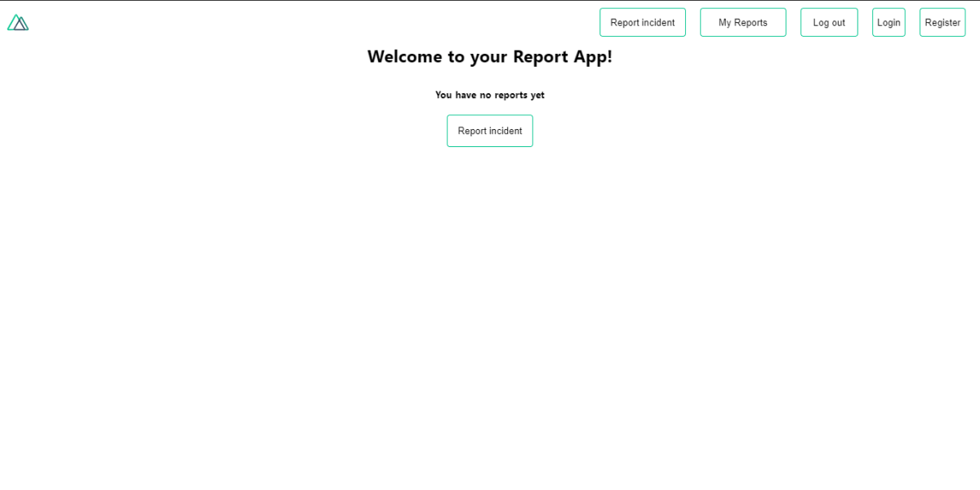This screenshot has width=980, height=490.
Task: Click the triangle logo icon
Action: pyautogui.click(x=18, y=23)
